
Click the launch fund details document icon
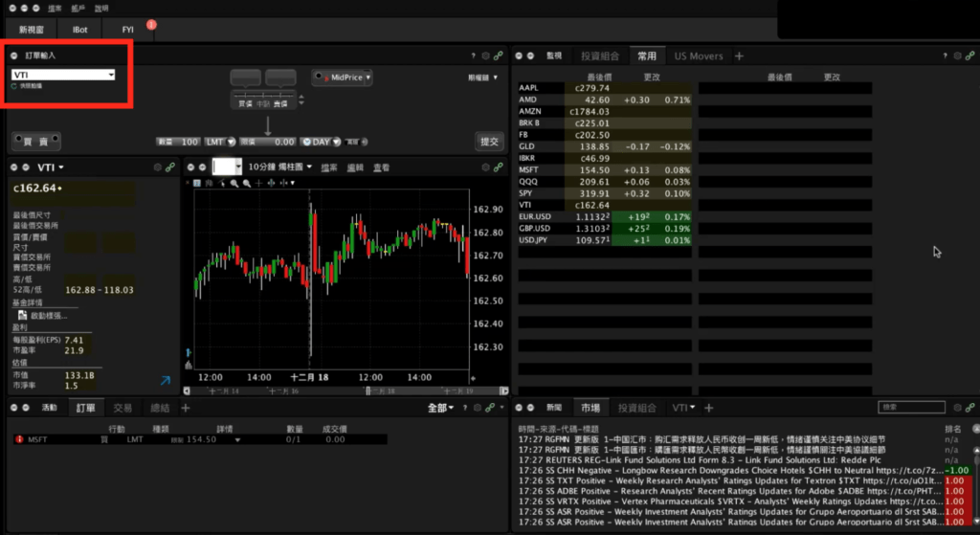coord(23,316)
